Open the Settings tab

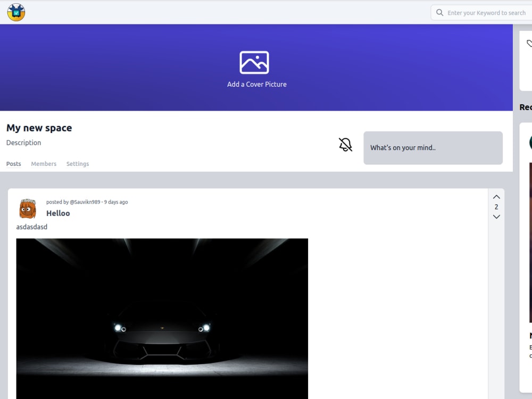click(78, 163)
